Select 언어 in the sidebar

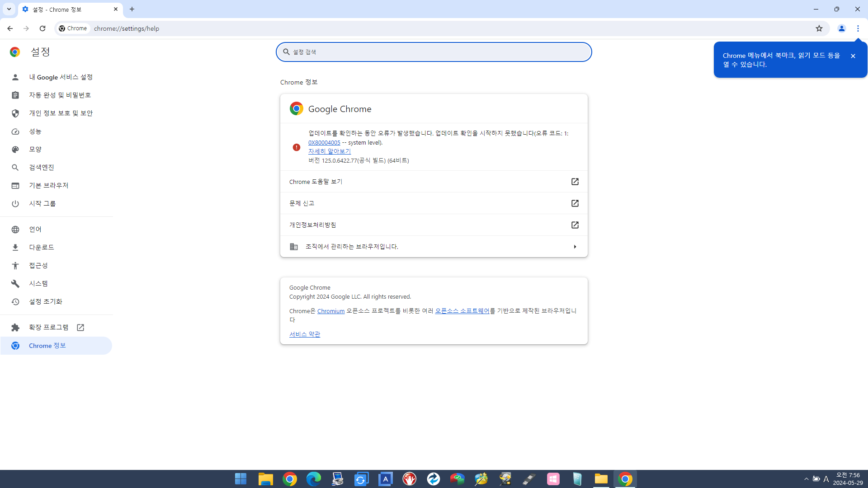coord(56,230)
